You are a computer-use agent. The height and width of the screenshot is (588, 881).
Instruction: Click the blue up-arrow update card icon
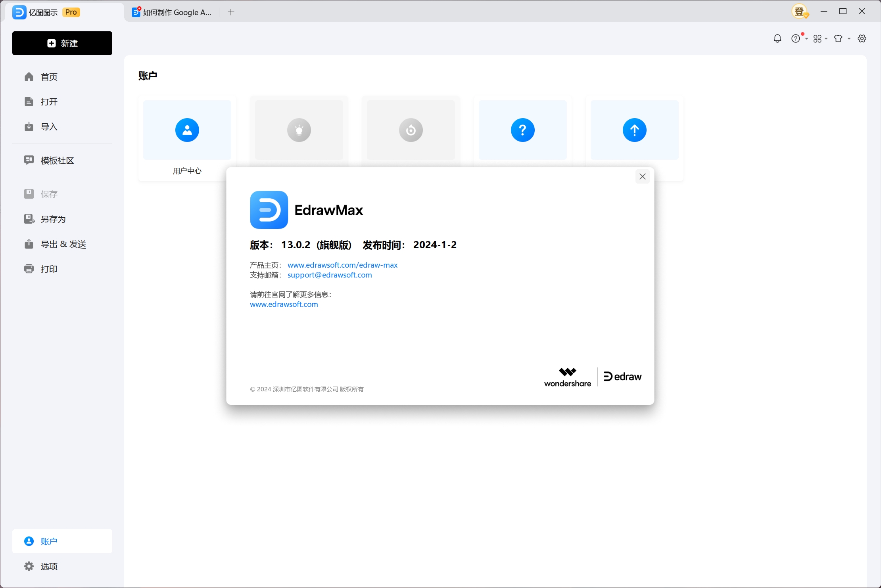point(635,130)
